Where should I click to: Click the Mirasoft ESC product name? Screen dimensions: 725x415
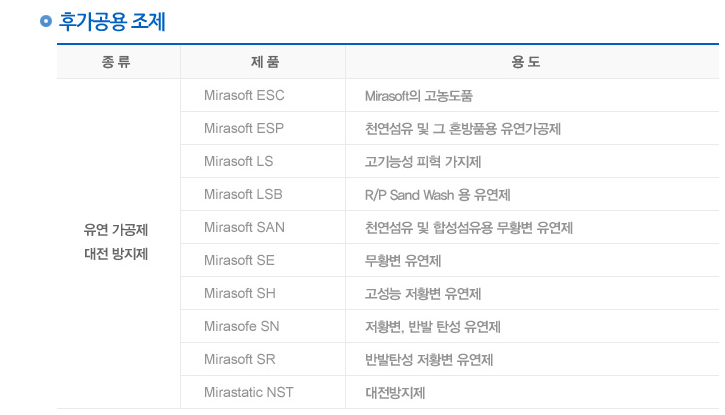(x=244, y=96)
